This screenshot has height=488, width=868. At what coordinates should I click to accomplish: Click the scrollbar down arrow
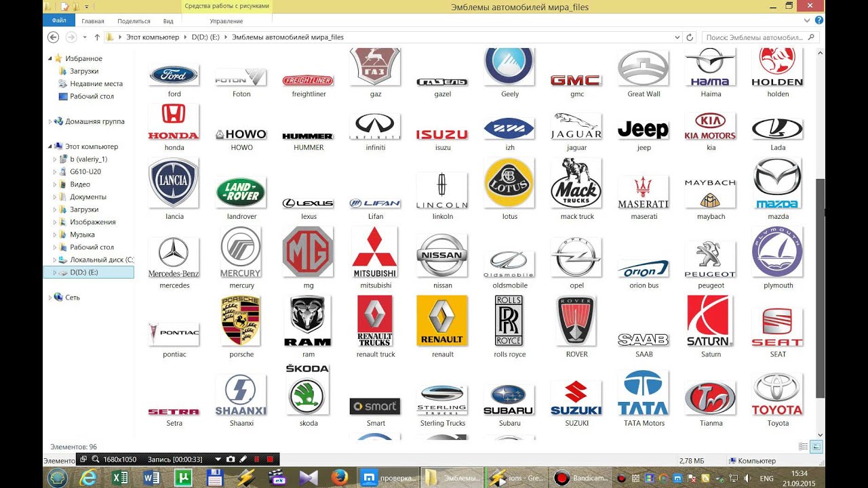point(821,435)
